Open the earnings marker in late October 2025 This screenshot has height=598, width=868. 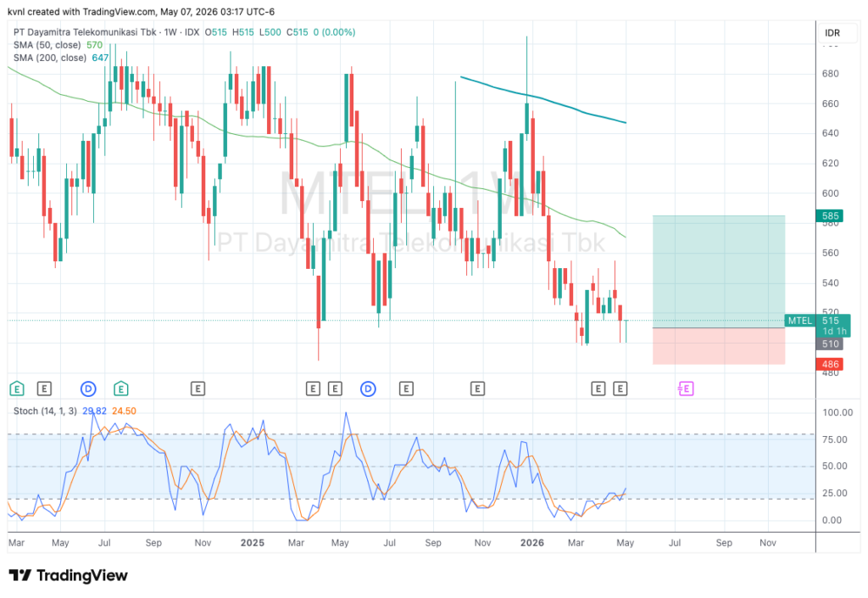click(x=477, y=389)
